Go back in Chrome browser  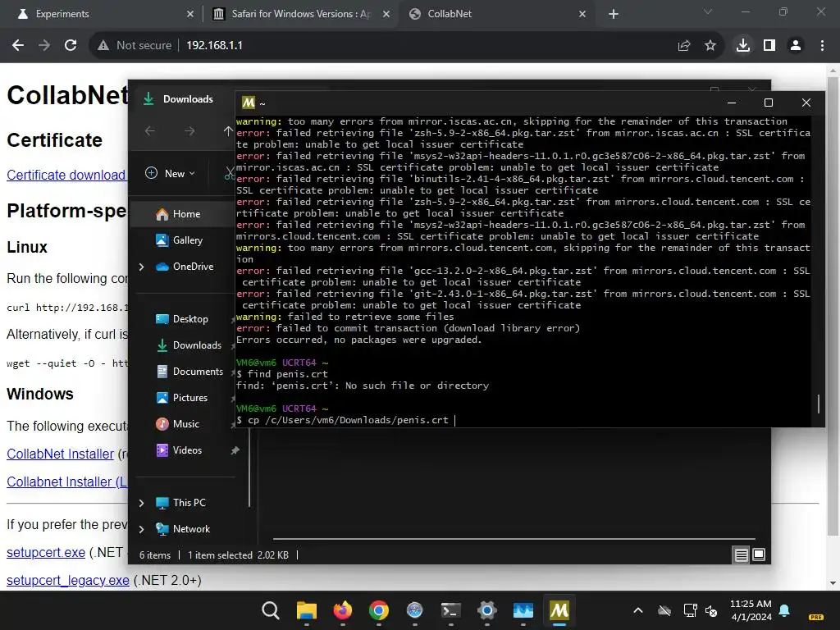(18, 46)
